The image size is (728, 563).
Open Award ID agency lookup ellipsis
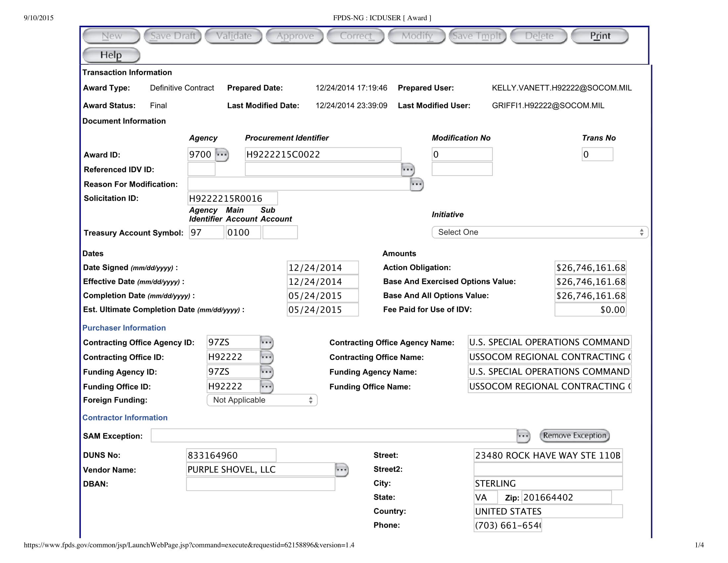(222, 155)
